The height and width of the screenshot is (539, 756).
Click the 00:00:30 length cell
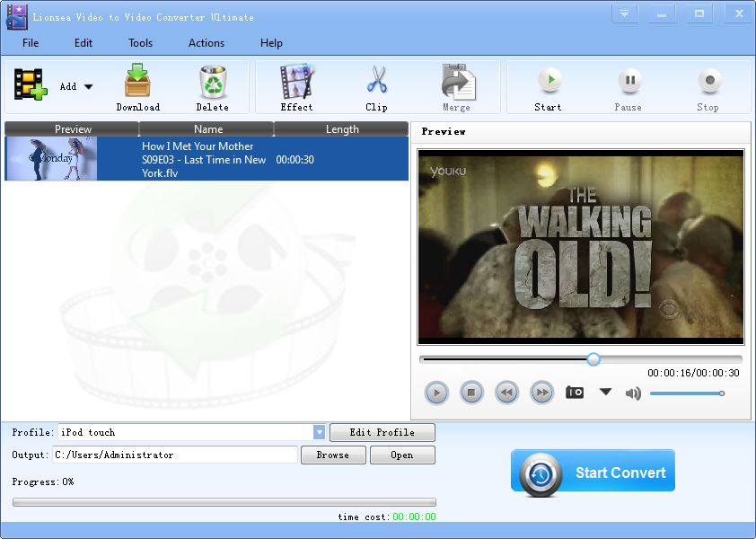coord(295,160)
